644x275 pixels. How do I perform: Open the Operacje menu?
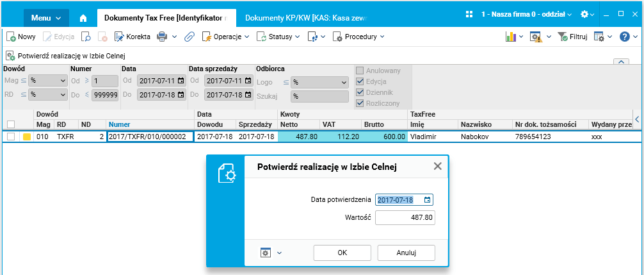225,37
